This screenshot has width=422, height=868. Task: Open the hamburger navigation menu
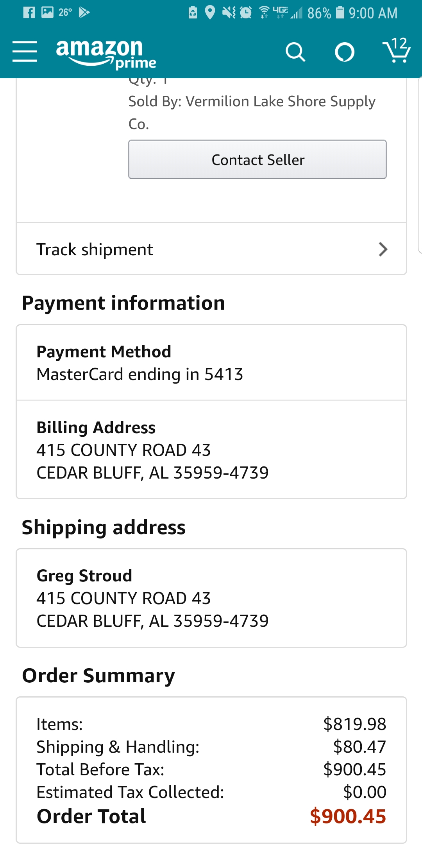click(25, 52)
